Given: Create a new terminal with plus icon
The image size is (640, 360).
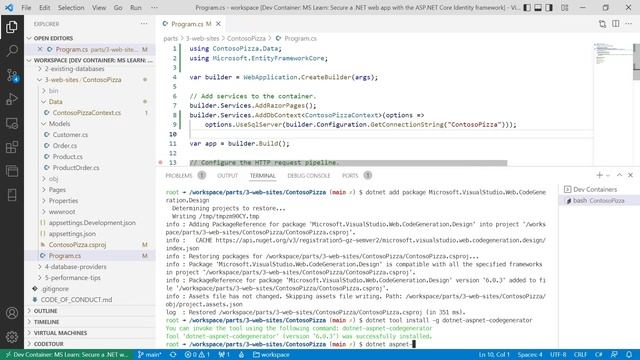Looking at the screenshot, I should point(599,175).
